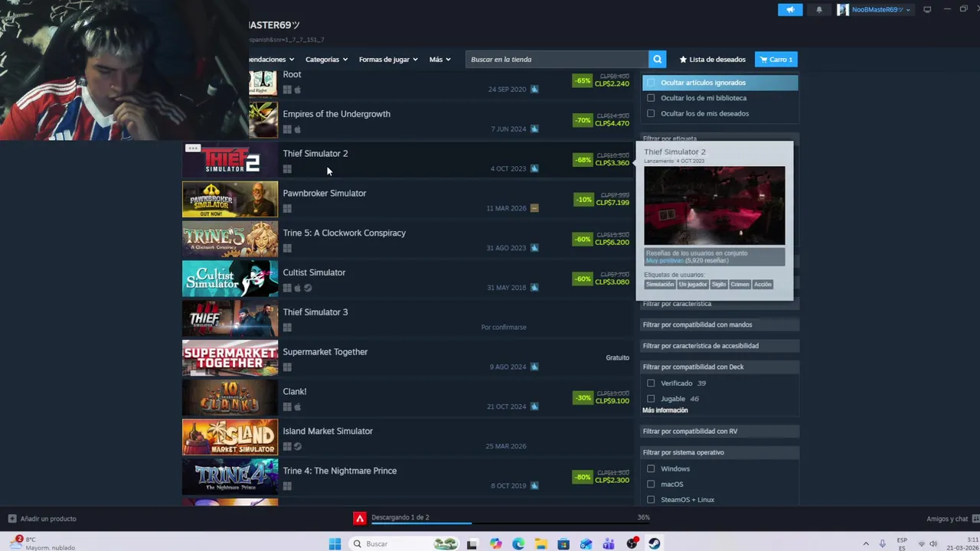Click the Crimen tag in the hover popup
Image resolution: width=980 pixels, height=551 pixels.
740,285
